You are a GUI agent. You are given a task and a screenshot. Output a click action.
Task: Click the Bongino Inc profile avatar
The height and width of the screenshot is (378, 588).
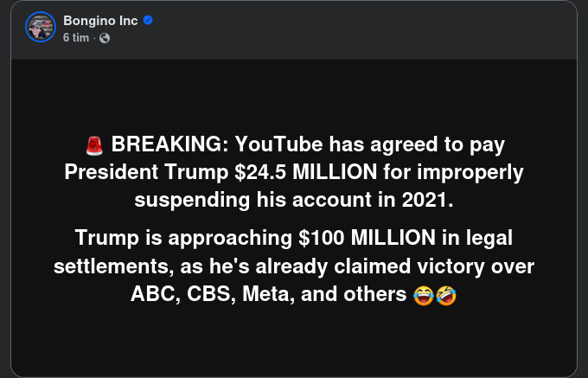click(41, 29)
